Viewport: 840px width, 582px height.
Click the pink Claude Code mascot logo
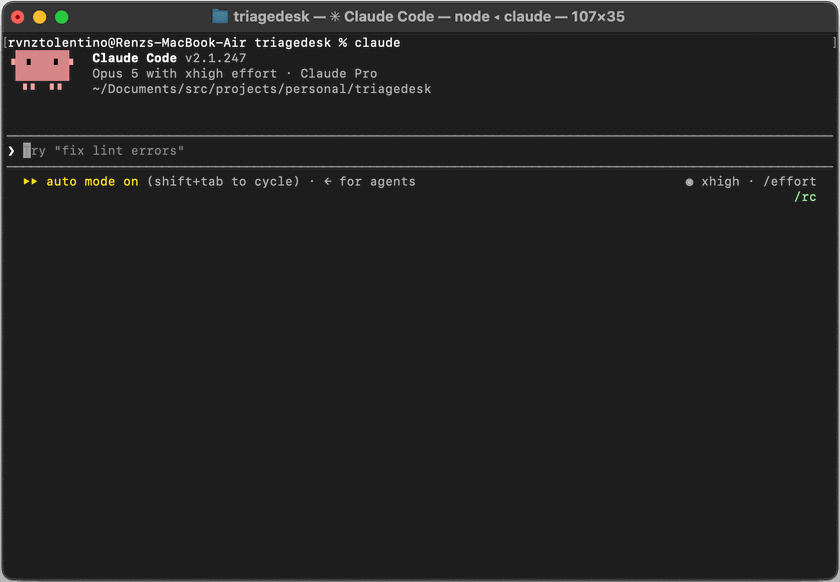42,70
